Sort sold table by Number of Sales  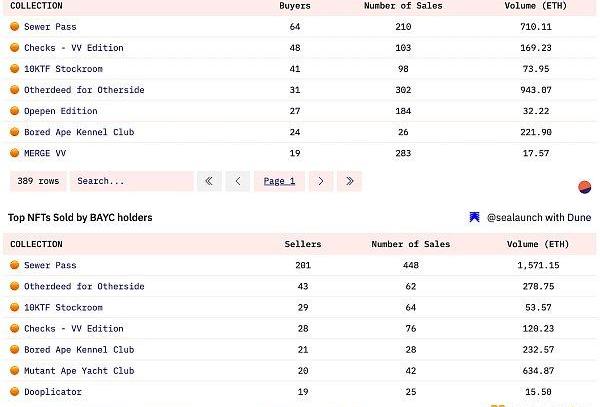tap(411, 244)
